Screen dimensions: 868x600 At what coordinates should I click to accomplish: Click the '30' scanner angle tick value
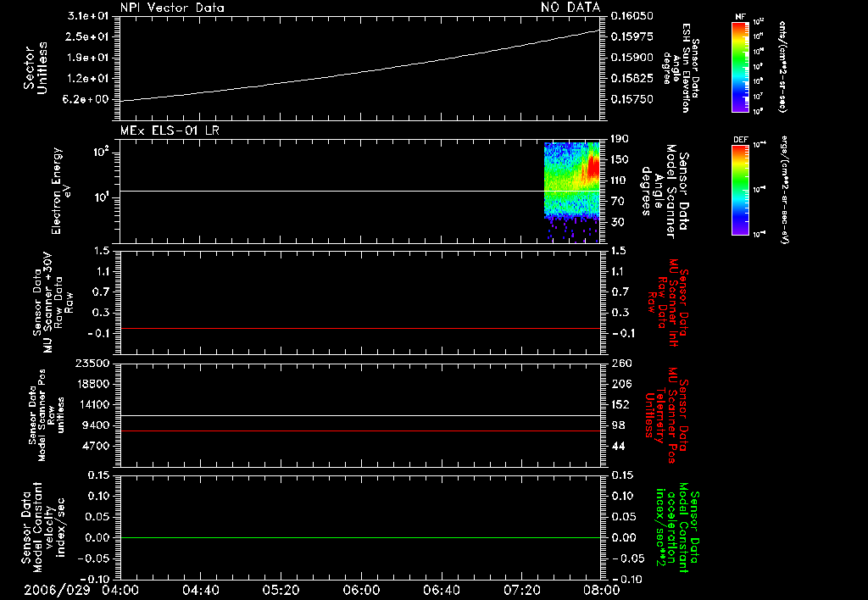coord(617,222)
